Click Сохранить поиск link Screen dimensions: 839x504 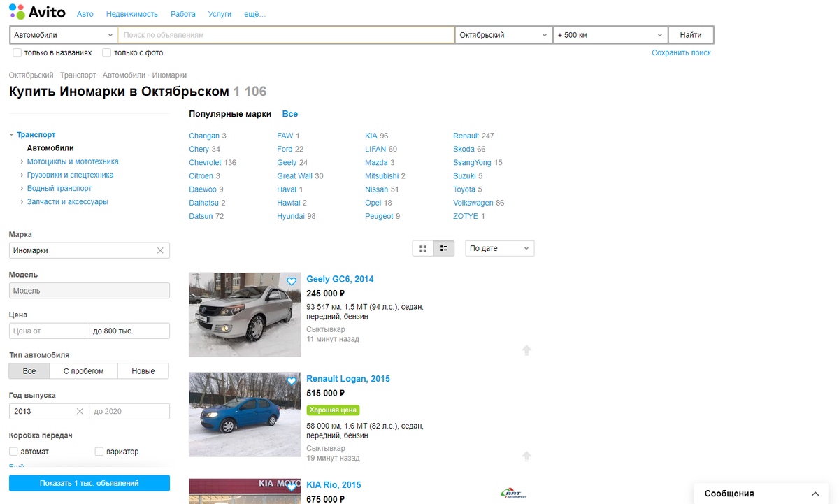point(681,52)
